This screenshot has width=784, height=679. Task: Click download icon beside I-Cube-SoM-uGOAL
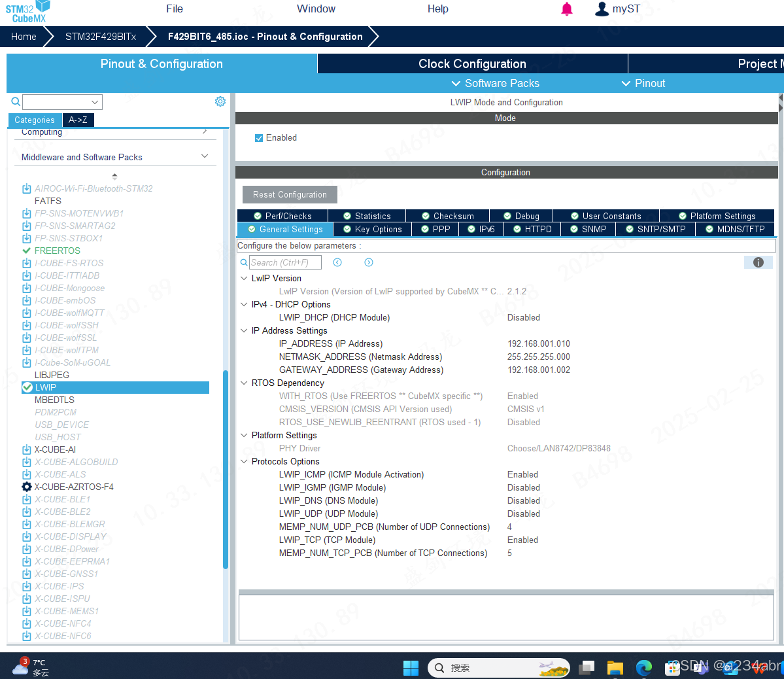tap(27, 363)
